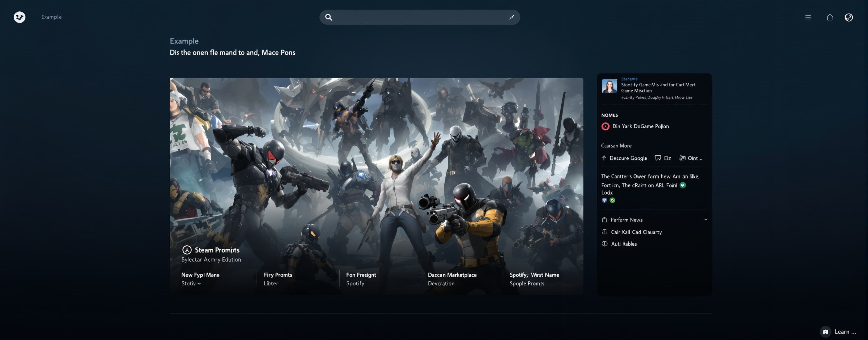868x340 pixels.
Task: Click the Steam logo in top-left corner
Action: (x=19, y=17)
